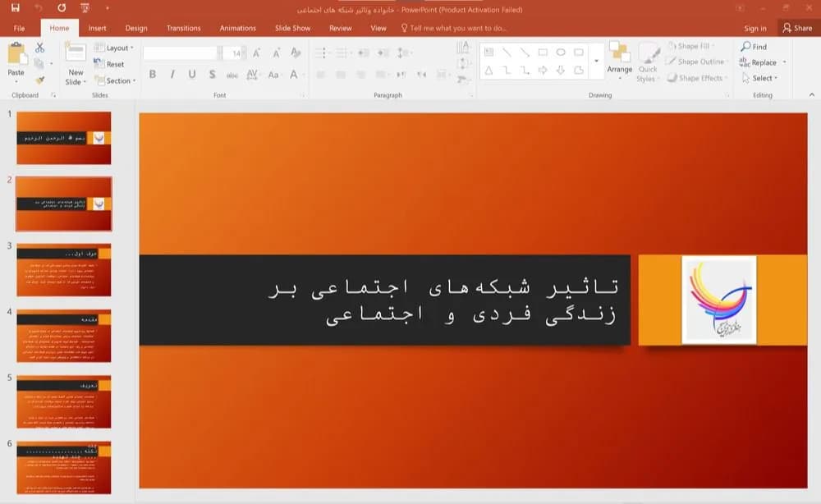The width and height of the screenshot is (821, 504).
Task: Select the Rectangle shape in gallery
Action: 543,52
